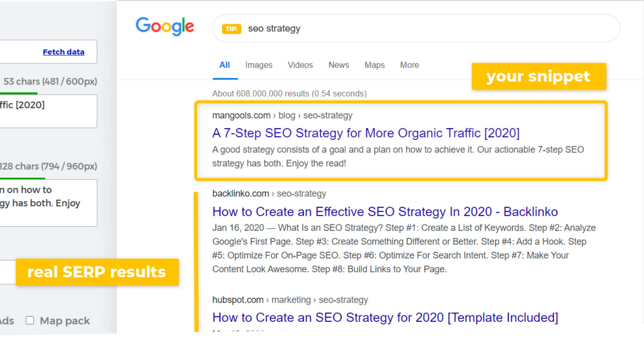
Task: Click the title field ending in [2020]
Action: (48, 111)
